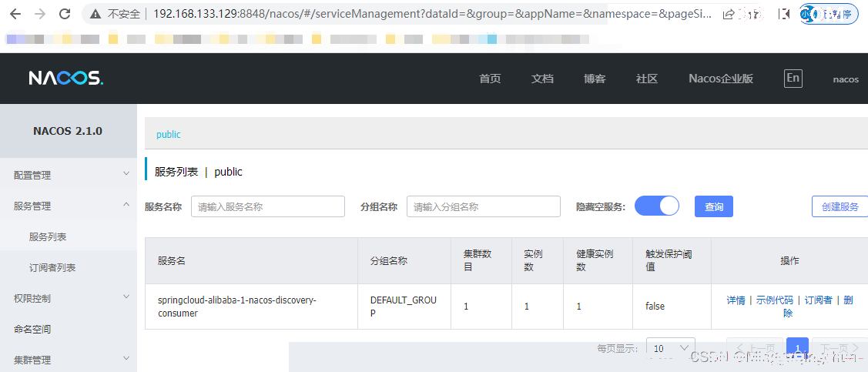The width and height of the screenshot is (868, 372).
Task: Click the browser address bar URL
Action: coord(432,14)
